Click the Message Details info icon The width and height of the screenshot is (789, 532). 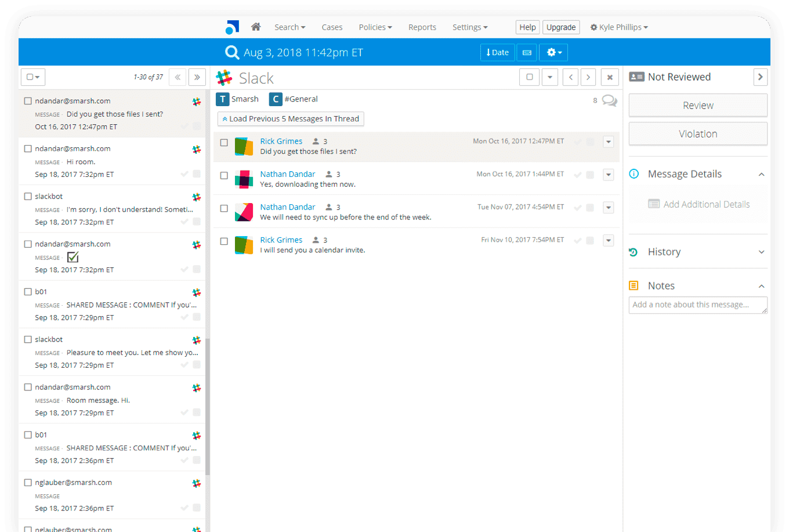[x=634, y=173]
